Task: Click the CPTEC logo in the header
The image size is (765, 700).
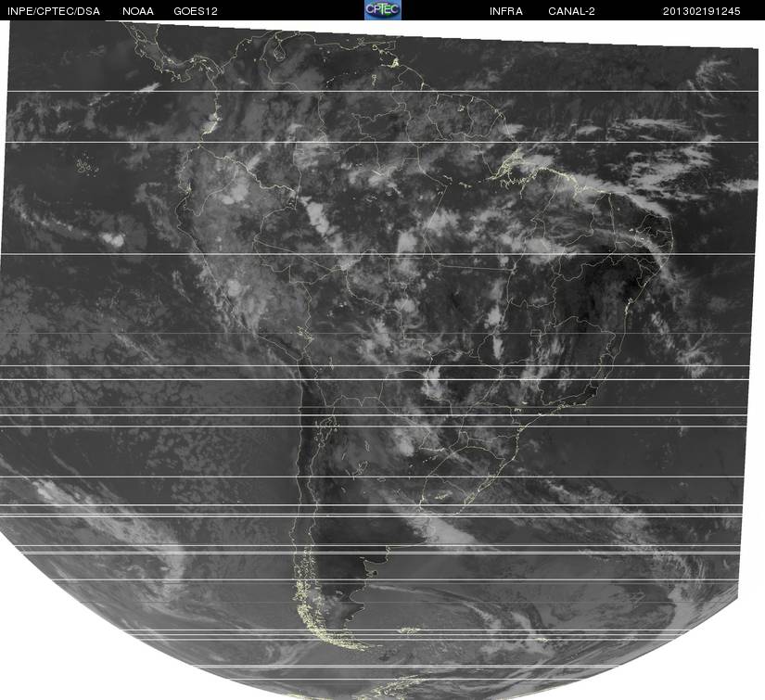Action: coord(382,10)
